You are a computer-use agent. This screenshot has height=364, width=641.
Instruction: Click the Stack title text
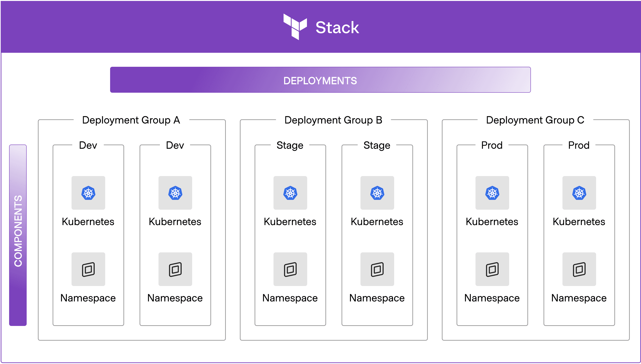click(x=337, y=27)
